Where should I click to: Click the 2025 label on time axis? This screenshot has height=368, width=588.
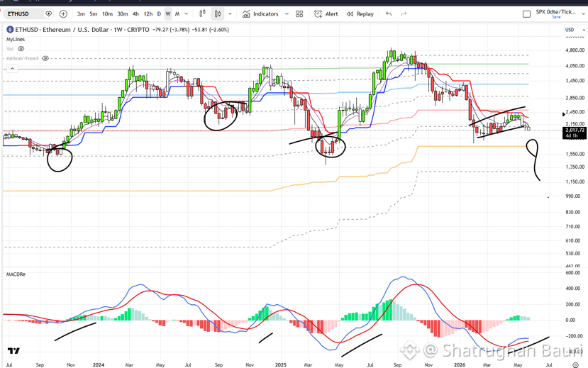point(280,364)
